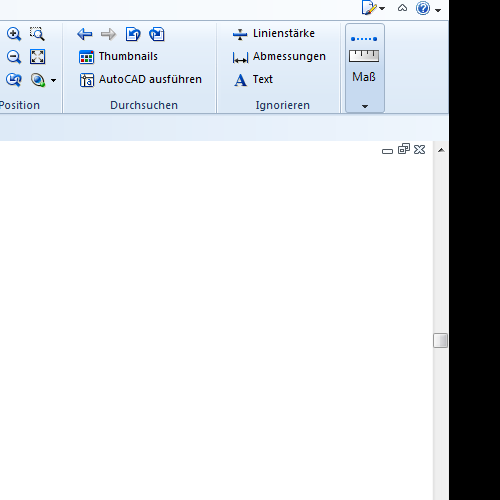This screenshot has height=500, width=500.
Task: Toggle ignoring Text
Action: [x=253, y=80]
